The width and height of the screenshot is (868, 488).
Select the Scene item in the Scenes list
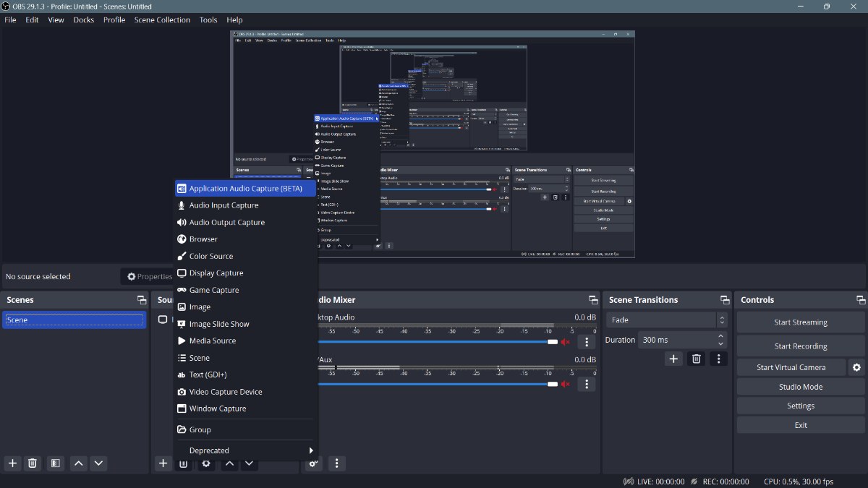pyautogui.click(x=75, y=320)
